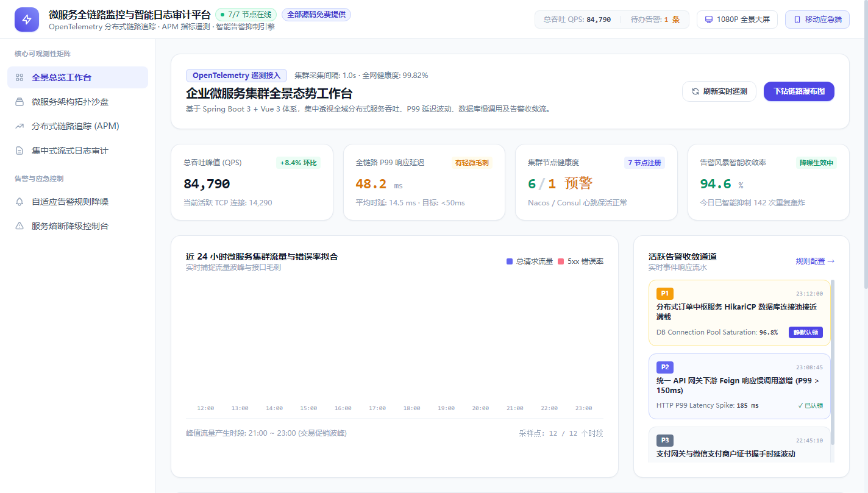Click the 企业微服务集群全景态势工作台 heading
This screenshot has width=868, height=493.
(x=269, y=93)
